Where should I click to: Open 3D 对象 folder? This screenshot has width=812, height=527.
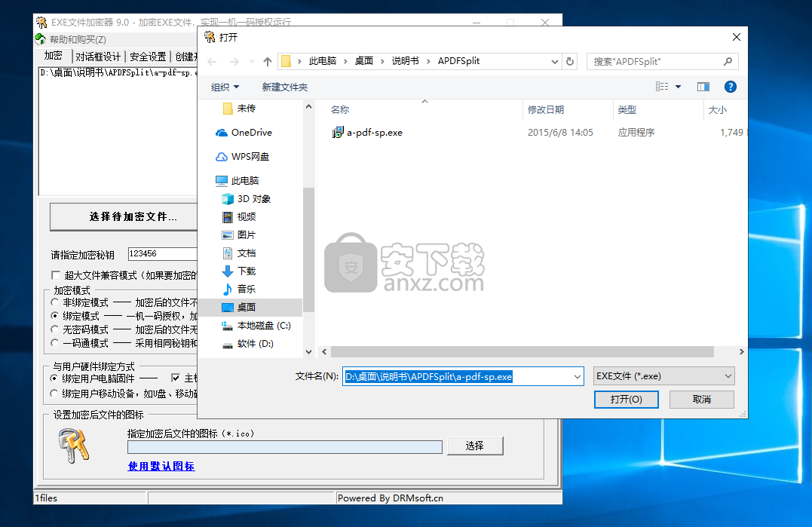(x=246, y=199)
